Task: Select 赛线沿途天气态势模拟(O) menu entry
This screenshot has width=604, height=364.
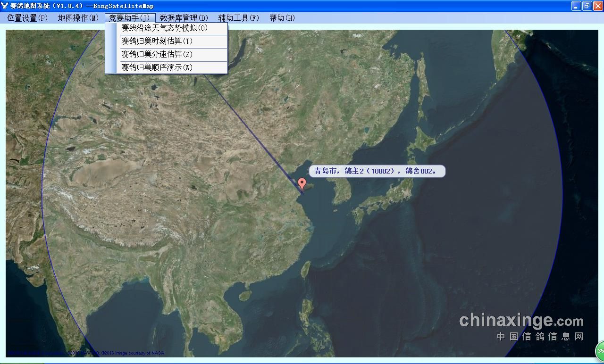Action: [166, 28]
